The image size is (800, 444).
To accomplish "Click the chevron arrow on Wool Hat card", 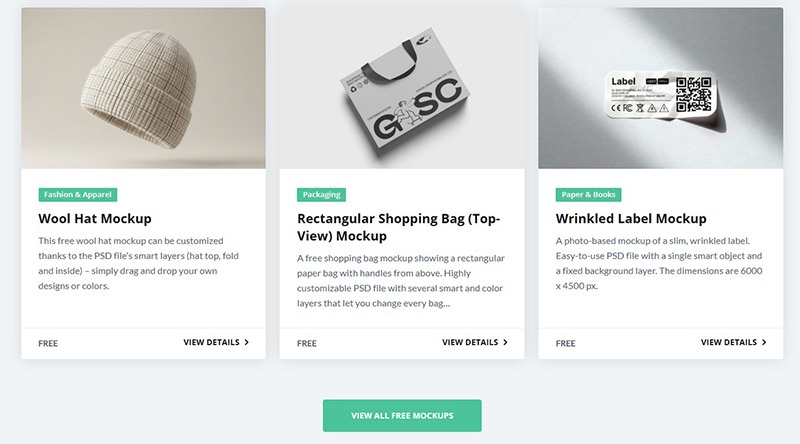I will 246,342.
